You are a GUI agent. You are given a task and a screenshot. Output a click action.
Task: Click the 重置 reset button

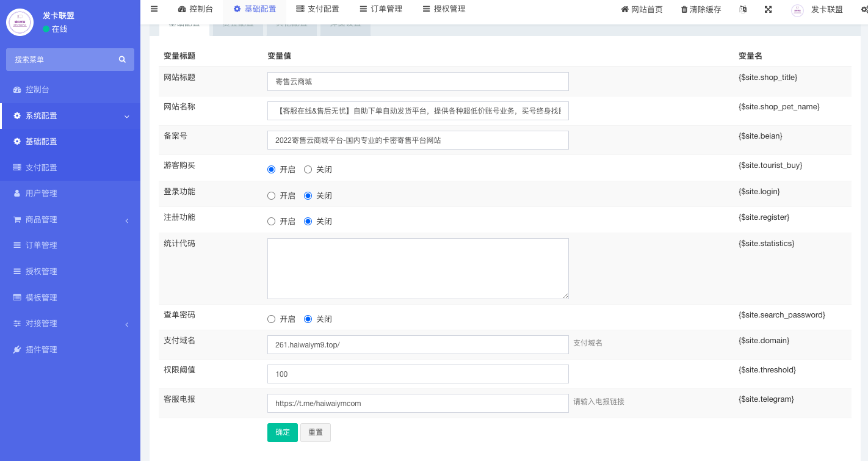(x=316, y=432)
